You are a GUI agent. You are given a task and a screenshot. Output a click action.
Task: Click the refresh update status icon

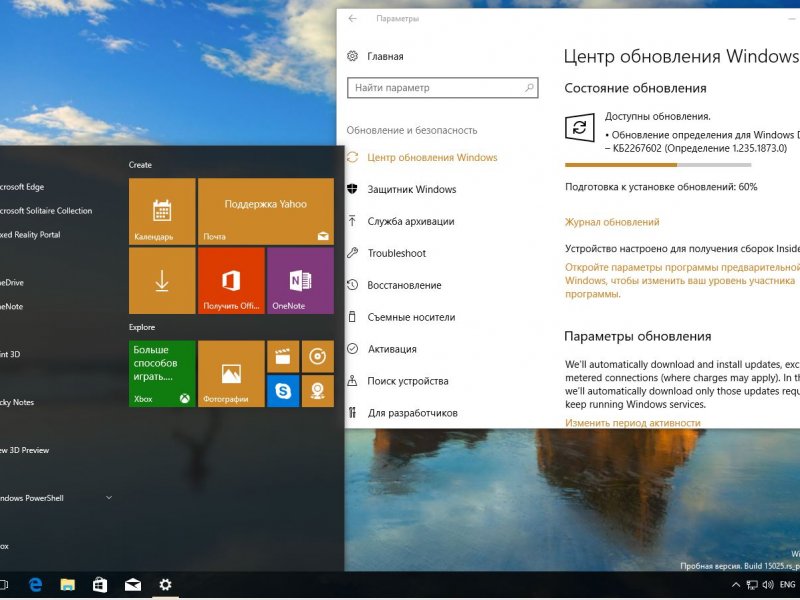coord(580,127)
